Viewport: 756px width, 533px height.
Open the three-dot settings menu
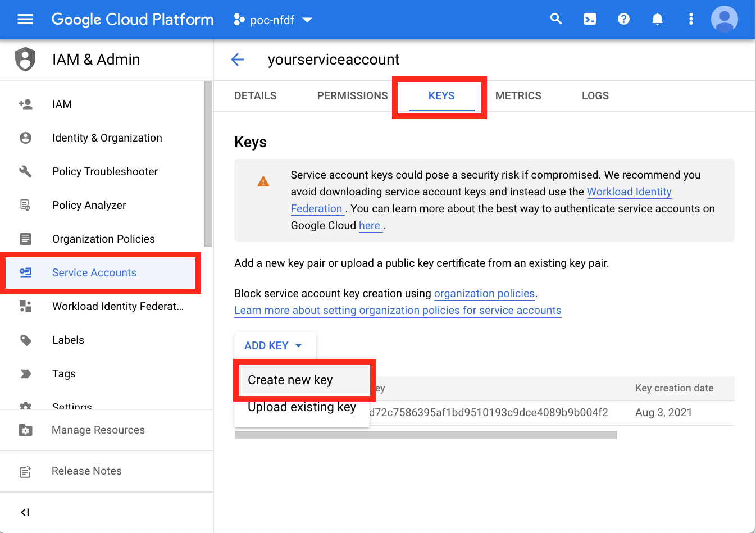pyautogui.click(x=691, y=19)
